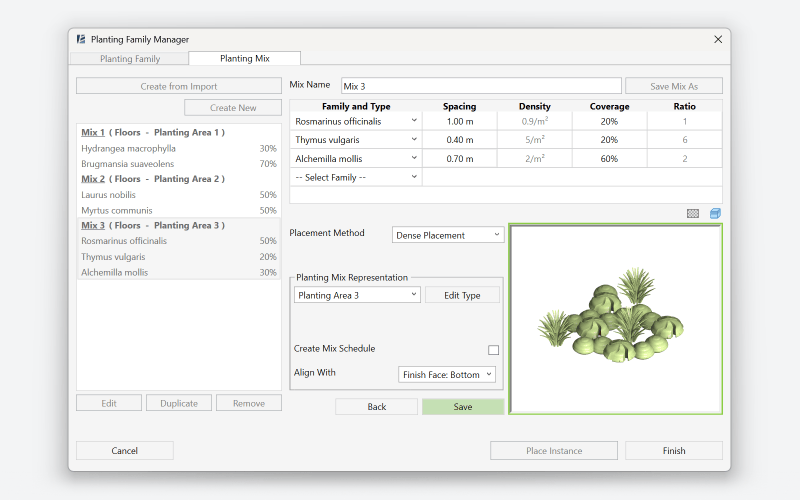Close the Planting Family Manager dialog

[717, 39]
